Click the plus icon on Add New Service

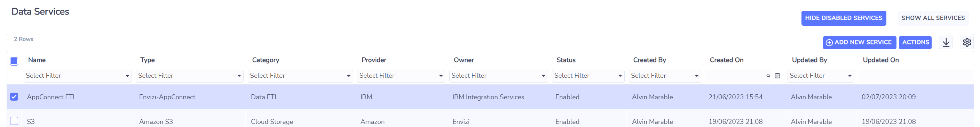(829, 42)
